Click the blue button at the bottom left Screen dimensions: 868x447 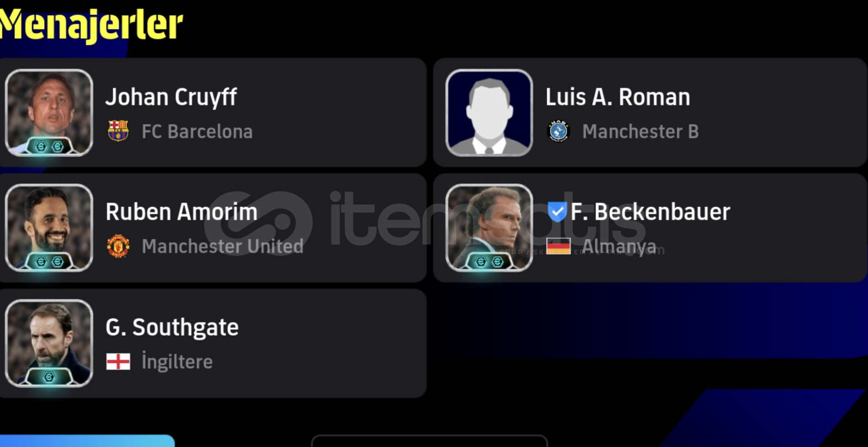click(87, 441)
